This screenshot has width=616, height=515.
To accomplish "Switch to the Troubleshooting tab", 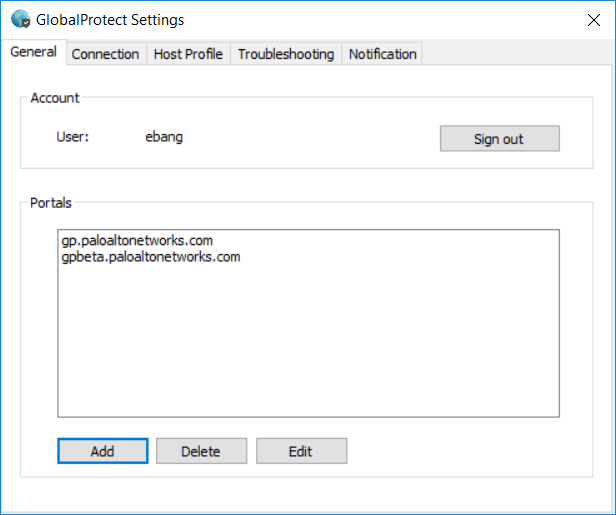I will [286, 54].
